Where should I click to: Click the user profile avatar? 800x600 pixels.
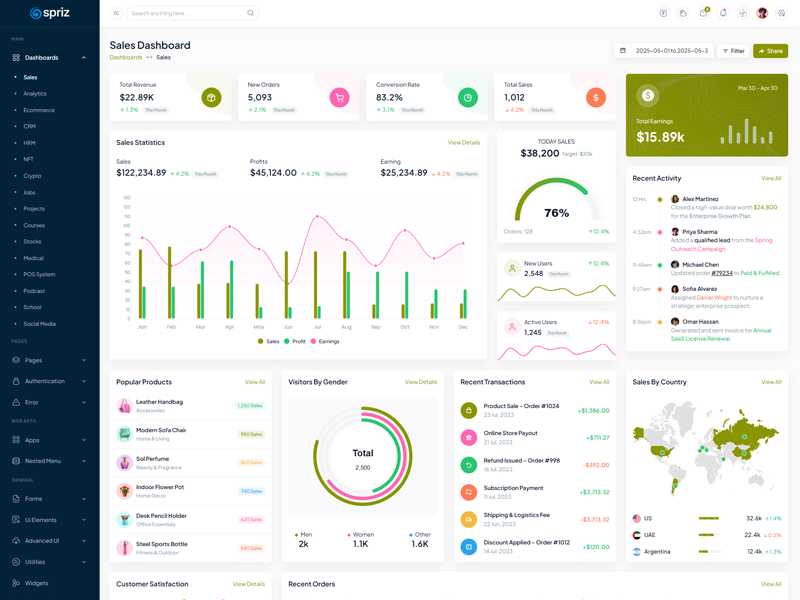(762, 13)
